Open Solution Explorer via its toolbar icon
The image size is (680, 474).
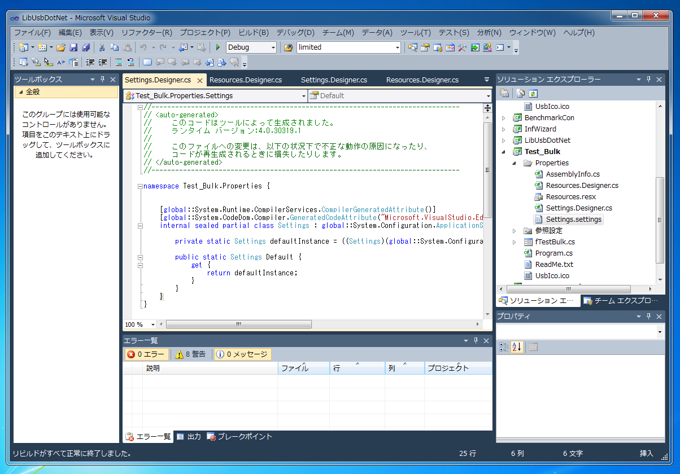(x=412, y=47)
